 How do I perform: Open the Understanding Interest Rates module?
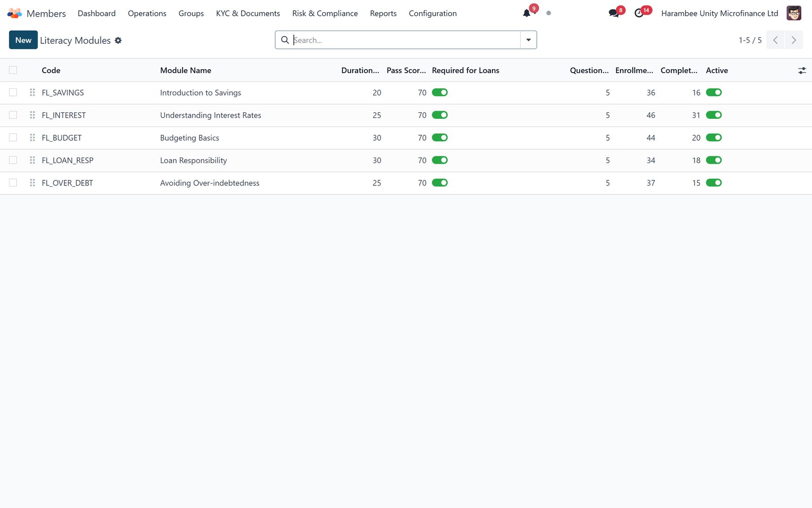point(211,115)
